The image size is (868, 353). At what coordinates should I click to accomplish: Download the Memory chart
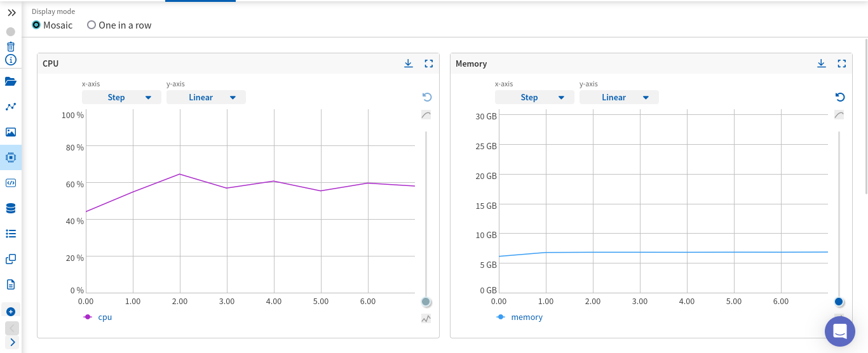[822, 63]
